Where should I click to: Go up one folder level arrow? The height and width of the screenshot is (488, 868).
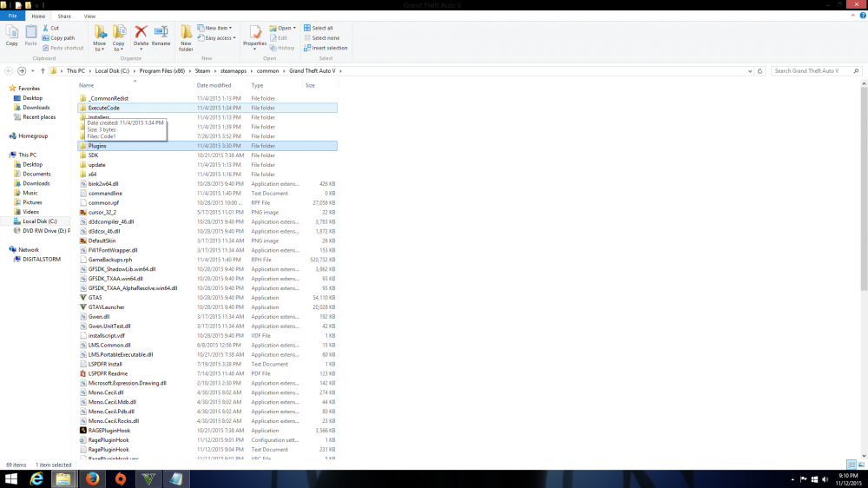[43, 71]
